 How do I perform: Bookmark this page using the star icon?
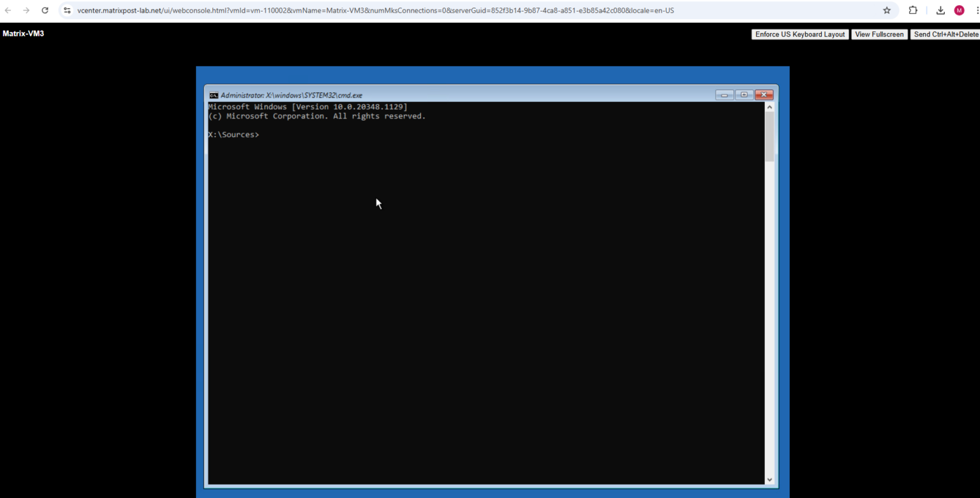pyautogui.click(x=887, y=10)
